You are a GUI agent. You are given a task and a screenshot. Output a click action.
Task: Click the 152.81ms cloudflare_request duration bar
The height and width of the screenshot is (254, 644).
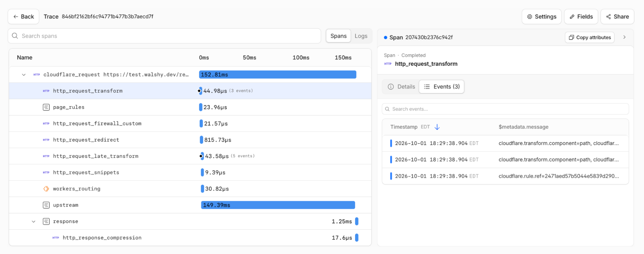pos(278,75)
